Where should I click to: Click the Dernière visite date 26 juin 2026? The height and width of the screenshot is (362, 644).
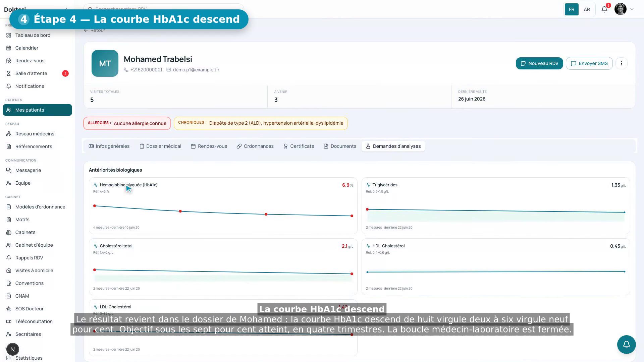coord(472,99)
